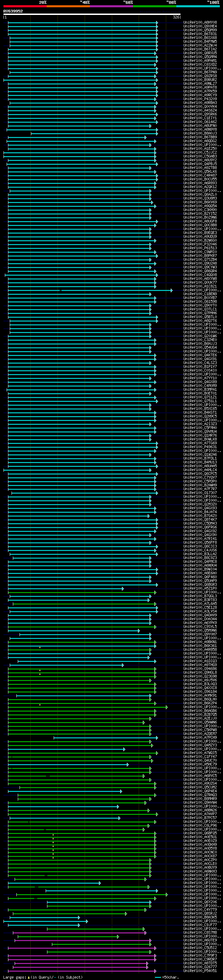Click the UniRef100_C9JF77 hit name
The image size is (223, 980).
click(200, 925)
